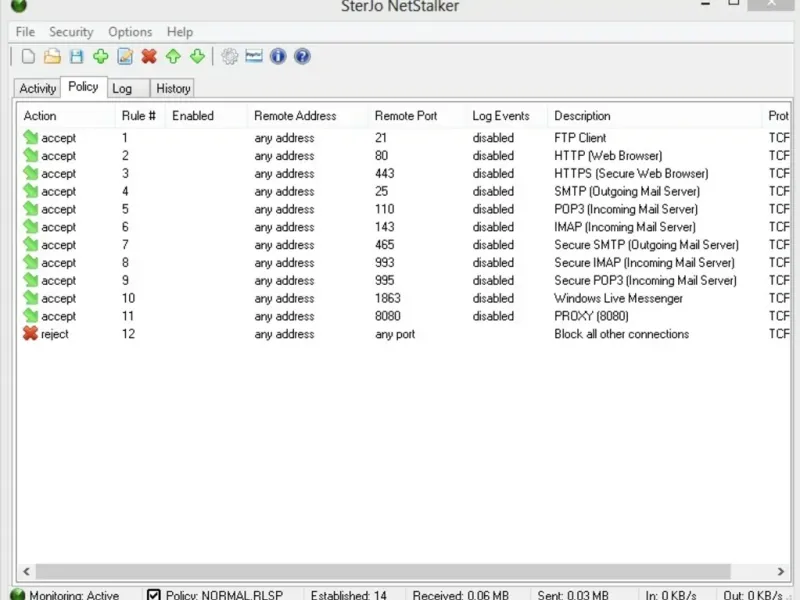
Task: Click remote port 1863 cell
Action: pyautogui.click(x=388, y=298)
